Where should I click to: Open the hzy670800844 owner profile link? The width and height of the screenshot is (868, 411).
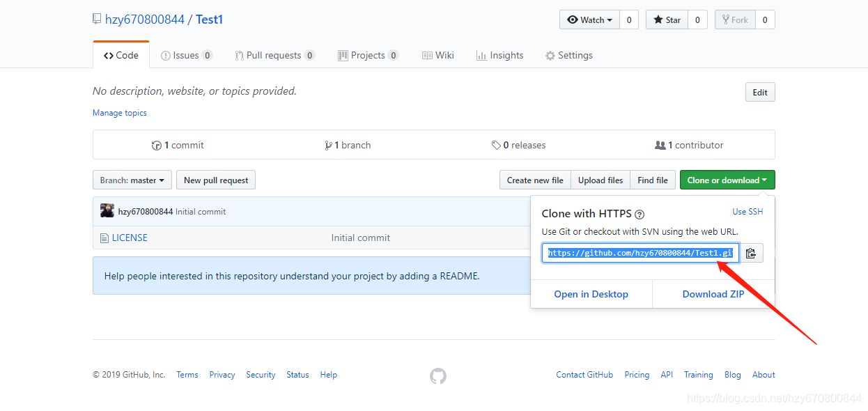(144, 20)
